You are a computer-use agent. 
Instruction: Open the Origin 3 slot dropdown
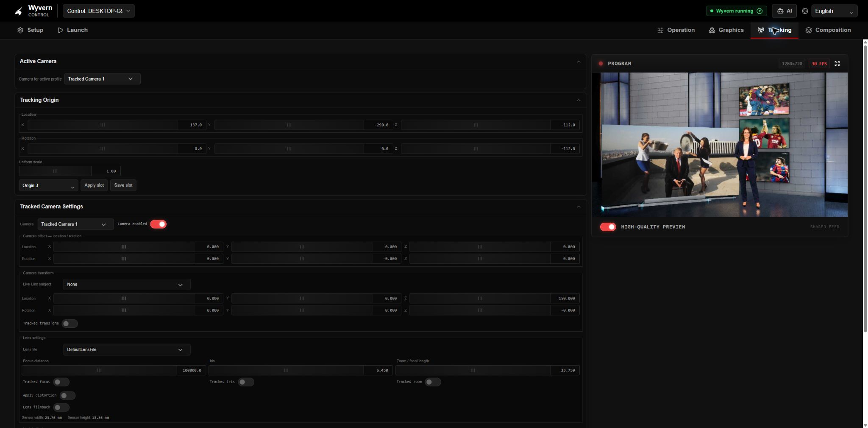pyautogui.click(x=48, y=185)
